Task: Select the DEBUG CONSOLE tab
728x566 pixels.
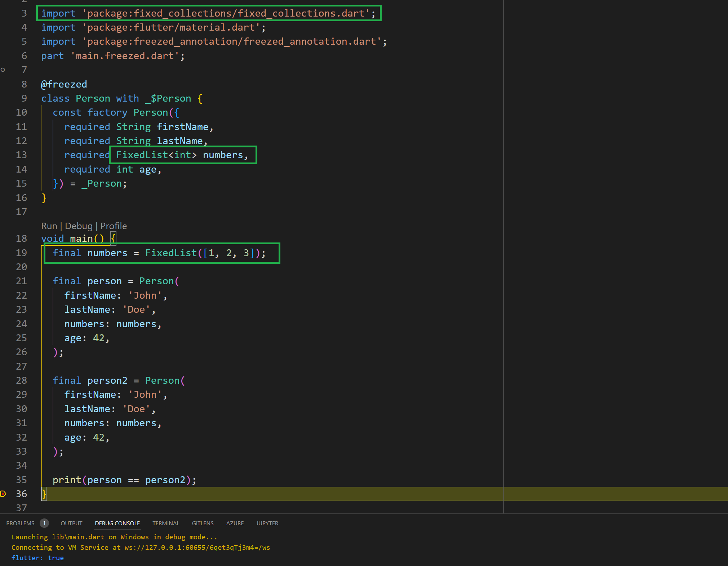Action: (116, 523)
